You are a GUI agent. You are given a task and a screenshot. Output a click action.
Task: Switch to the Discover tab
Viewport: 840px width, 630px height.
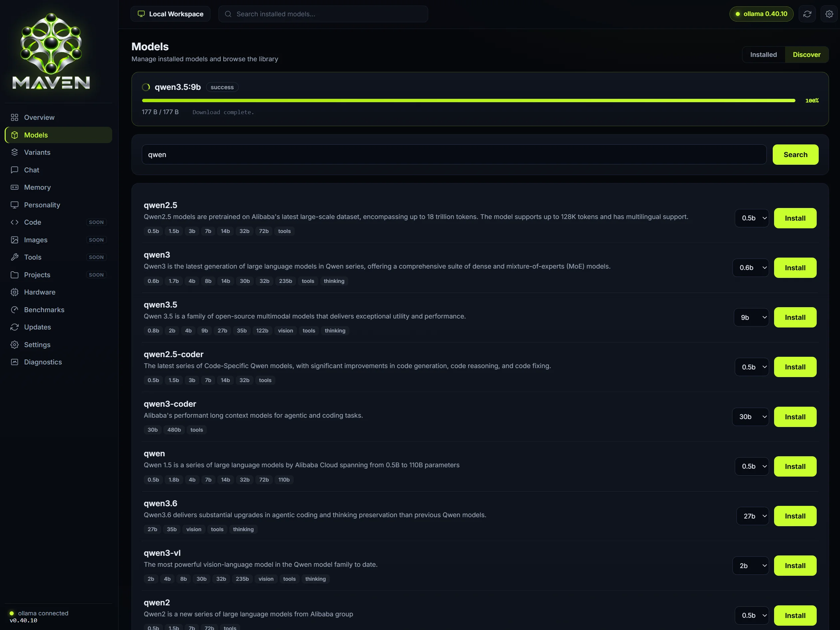[x=807, y=55]
